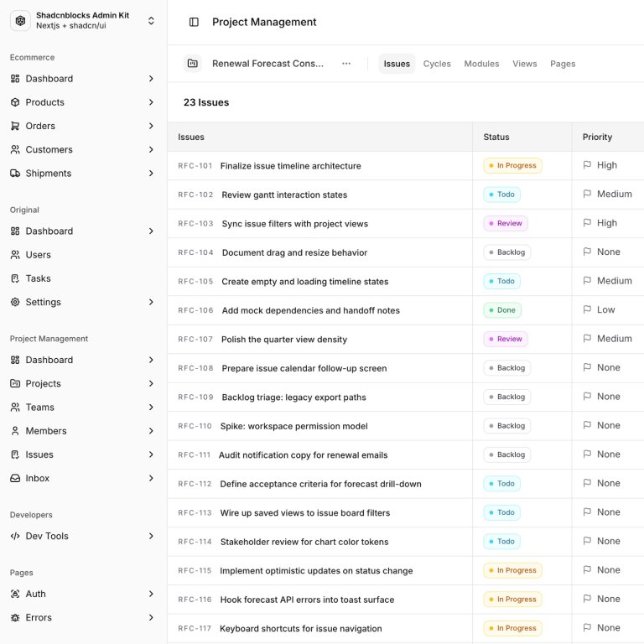Open the three-dot menu next to Renewal Forecast

pyautogui.click(x=346, y=64)
